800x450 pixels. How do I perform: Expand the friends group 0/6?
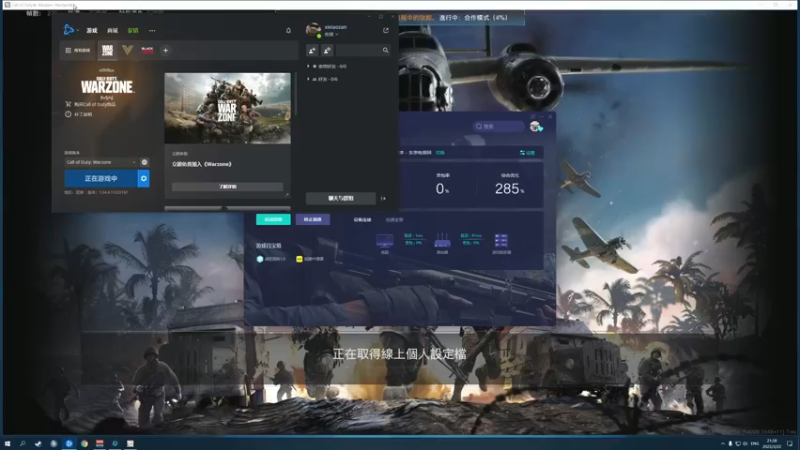[x=322, y=79]
